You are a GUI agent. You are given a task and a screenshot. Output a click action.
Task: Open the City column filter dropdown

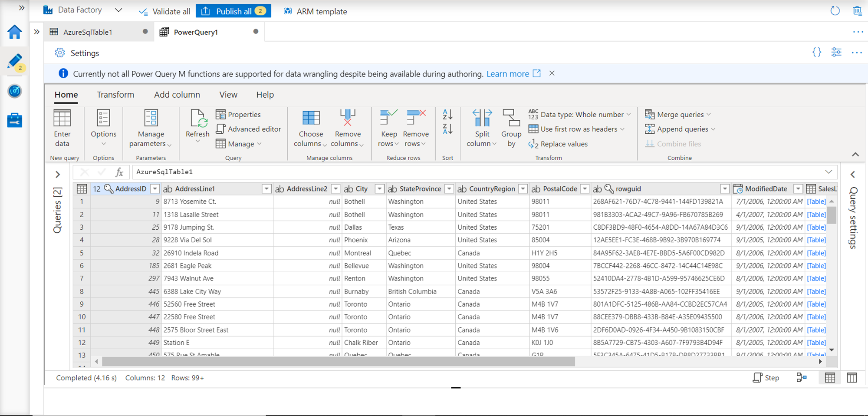tap(379, 189)
